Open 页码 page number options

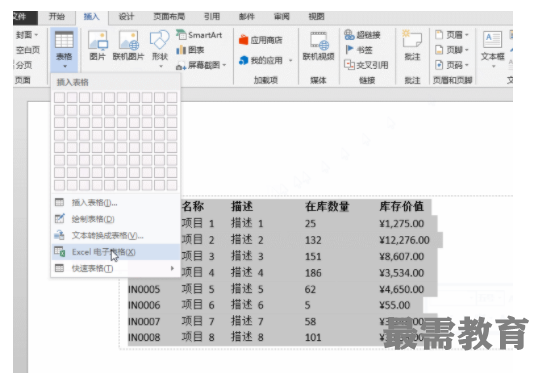[452, 65]
